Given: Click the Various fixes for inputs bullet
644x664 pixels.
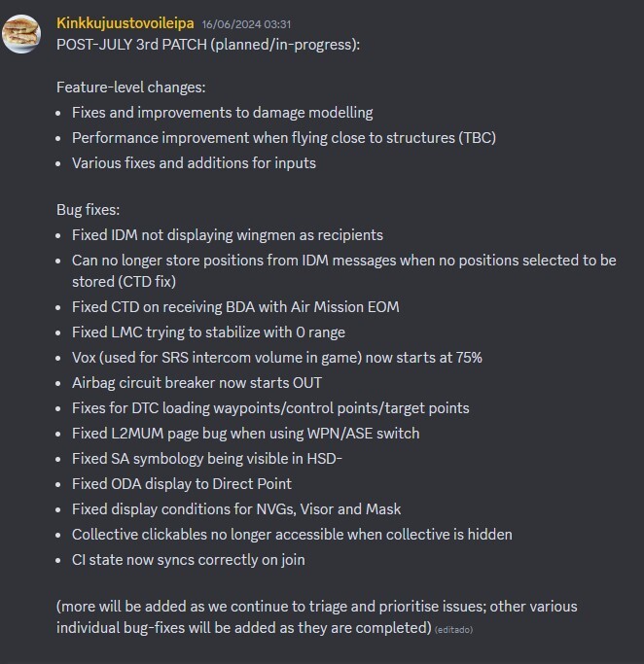Looking at the screenshot, I should click(194, 163).
